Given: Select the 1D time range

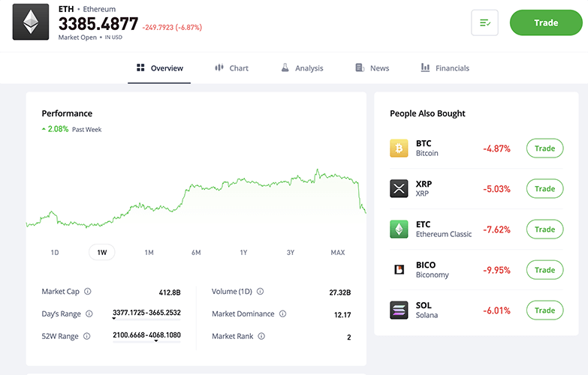Looking at the screenshot, I should click(55, 253).
